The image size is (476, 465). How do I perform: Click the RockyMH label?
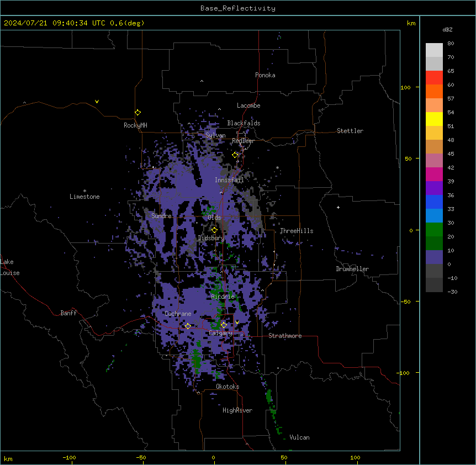pos(135,125)
